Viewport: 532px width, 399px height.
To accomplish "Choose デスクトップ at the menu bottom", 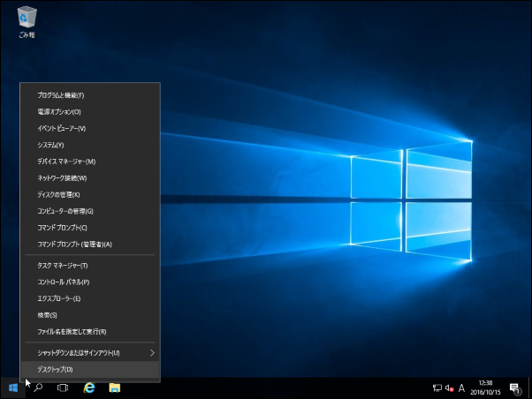I will click(x=55, y=369).
